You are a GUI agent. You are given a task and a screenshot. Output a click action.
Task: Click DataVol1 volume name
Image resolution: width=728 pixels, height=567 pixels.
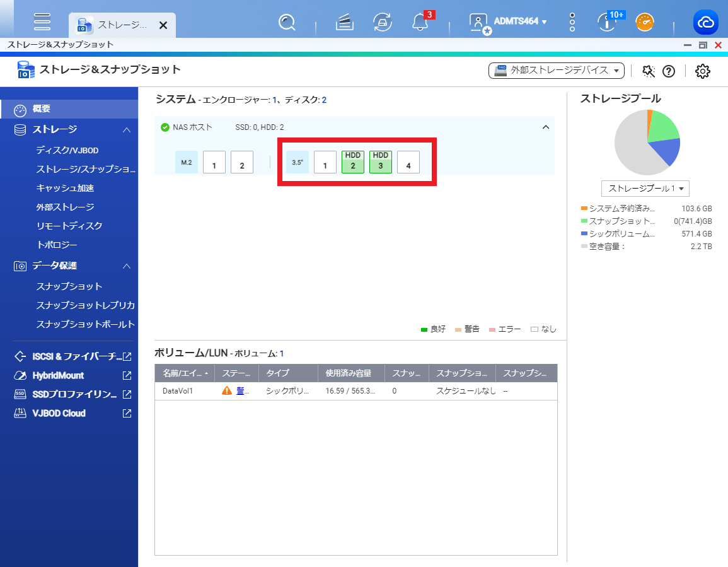point(178,391)
